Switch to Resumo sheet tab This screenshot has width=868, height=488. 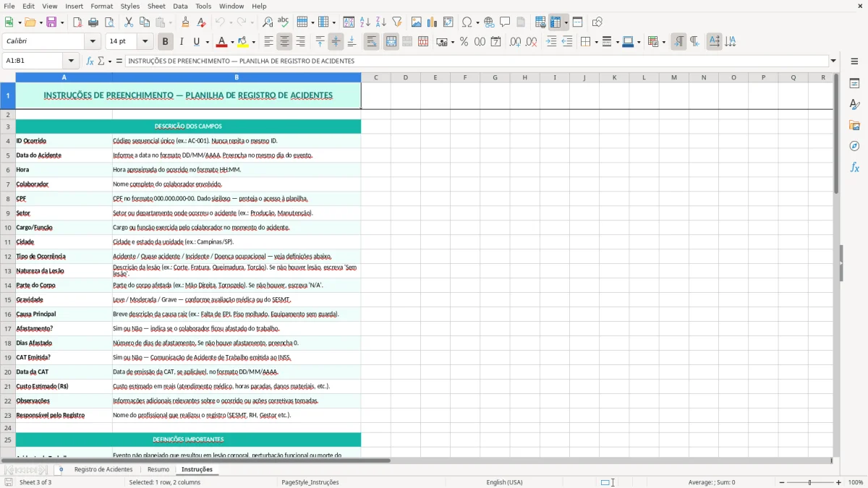[158, 469]
